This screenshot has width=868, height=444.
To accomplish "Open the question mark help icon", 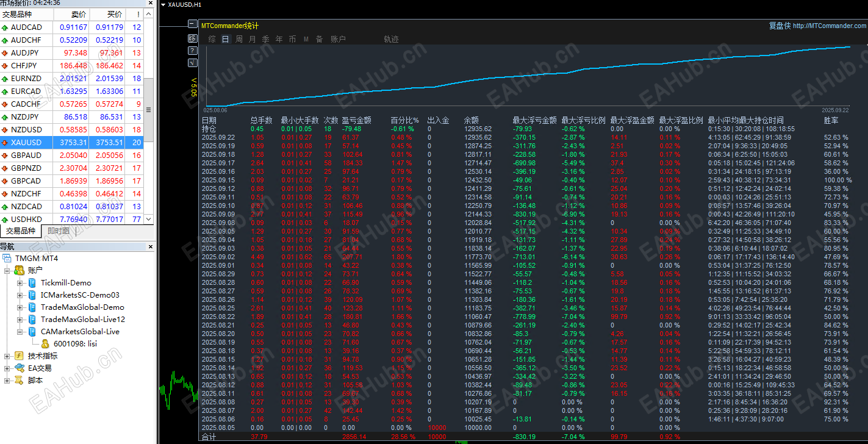I will [x=193, y=50].
